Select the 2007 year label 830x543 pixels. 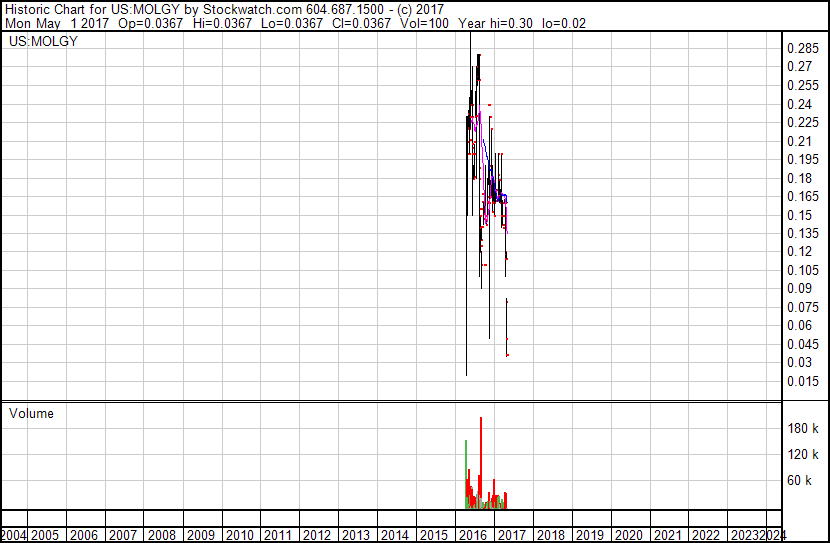point(123,536)
